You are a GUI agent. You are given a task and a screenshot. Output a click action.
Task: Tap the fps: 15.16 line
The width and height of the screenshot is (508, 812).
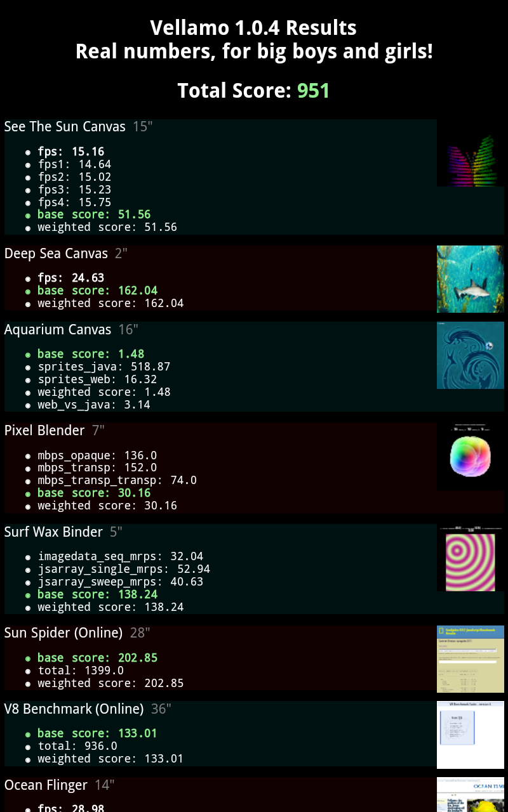[x=71, y=152]
